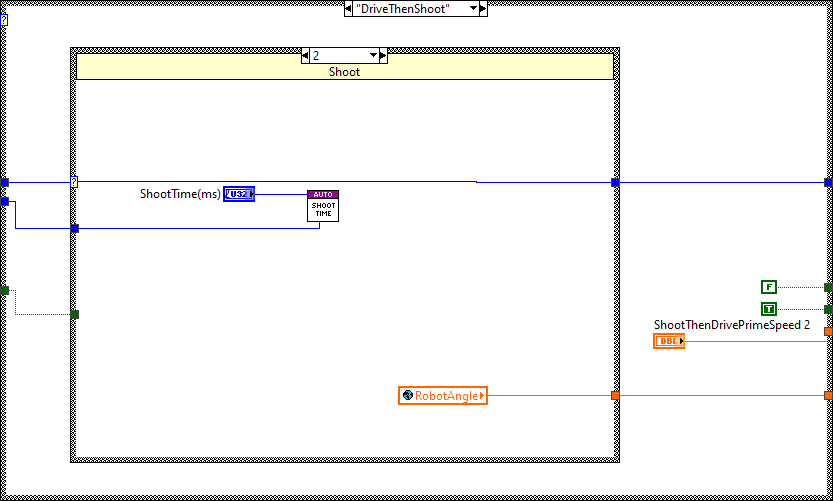Select the ShootThenDrivePrimeSpeed 2 DBL terminal
The width and height of the screenshot is (833, 501).
tap(669, 341)
